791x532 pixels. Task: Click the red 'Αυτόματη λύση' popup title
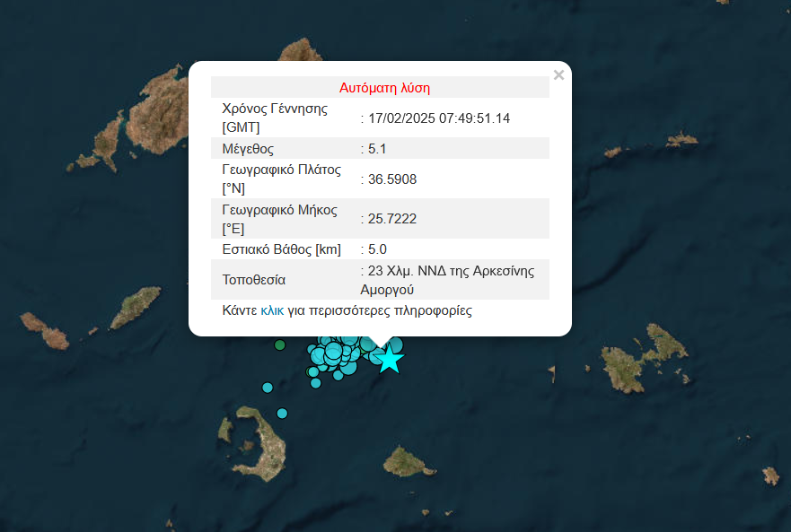(384, 88)
